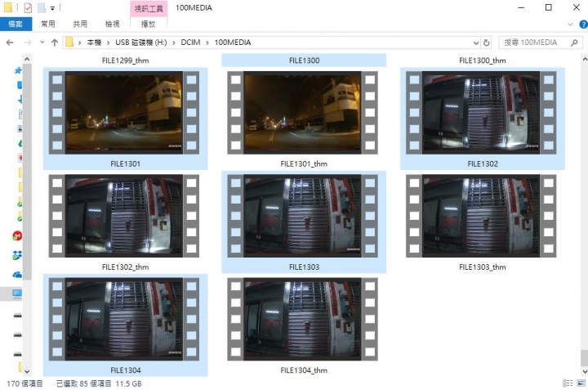Image resolution: width=588 pixels, height=390 pixels.
Task: Click the red circular icon in navigation pane
Action: coord(17,235)
